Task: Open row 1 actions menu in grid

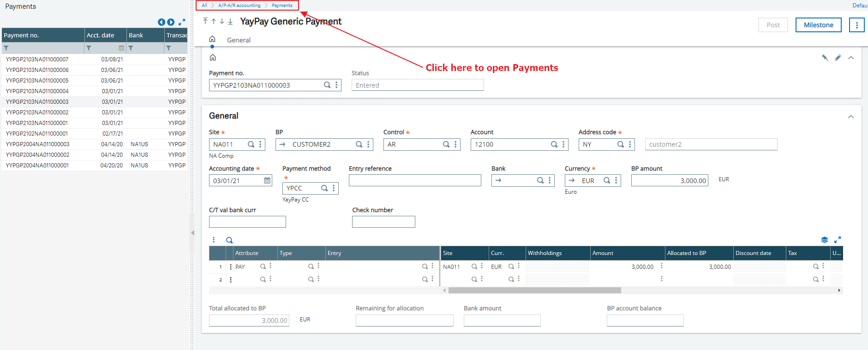Action: pyautogui.click(x=231, y=267)
